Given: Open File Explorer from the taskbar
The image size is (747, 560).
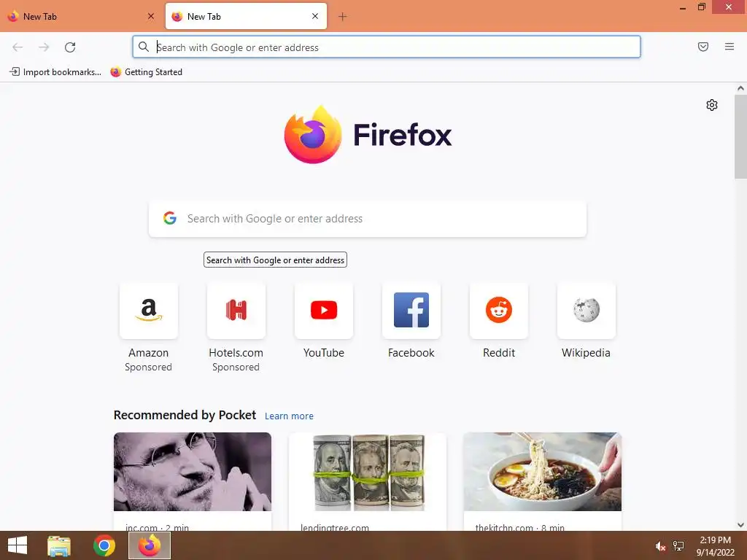Looking at the screenshot, I should click(x=59, y=545).
